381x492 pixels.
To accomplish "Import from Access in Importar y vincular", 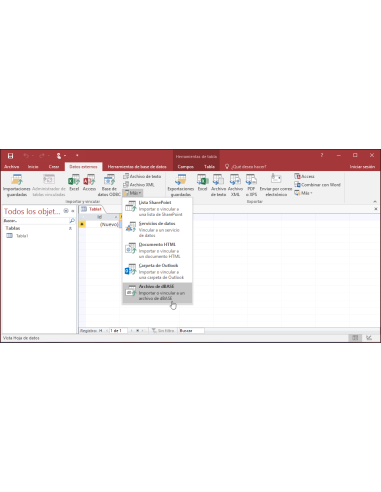I will point(89,183).
